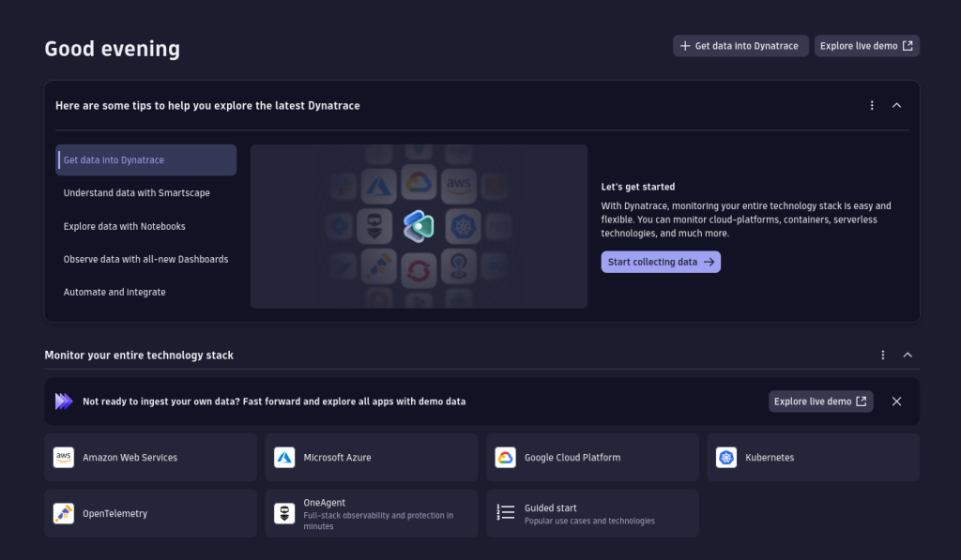This screenshot has width=961, height=560.
Task: Collapse the tips panel with chevron
Action: point(896,105)
